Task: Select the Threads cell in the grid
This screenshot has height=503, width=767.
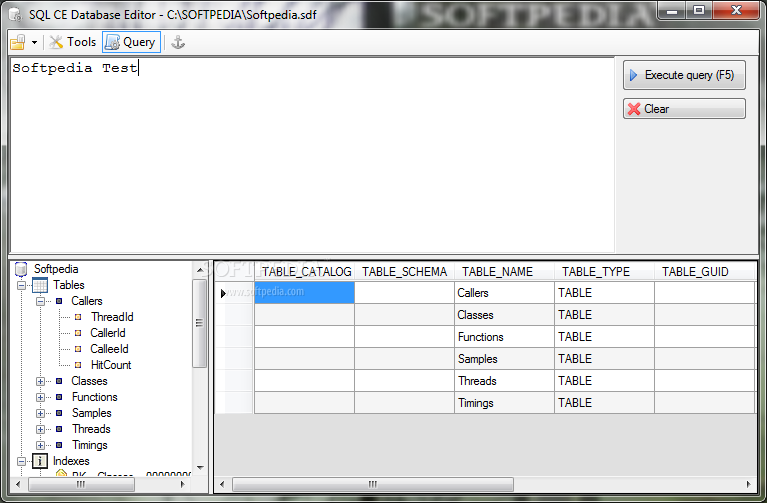Action: (504, 381)
